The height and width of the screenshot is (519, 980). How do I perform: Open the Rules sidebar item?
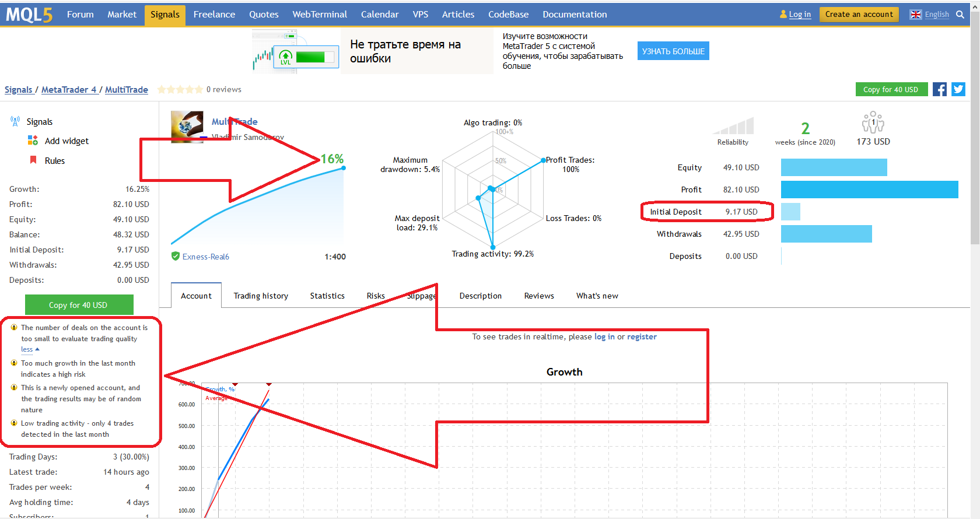[x=55, y=160]
